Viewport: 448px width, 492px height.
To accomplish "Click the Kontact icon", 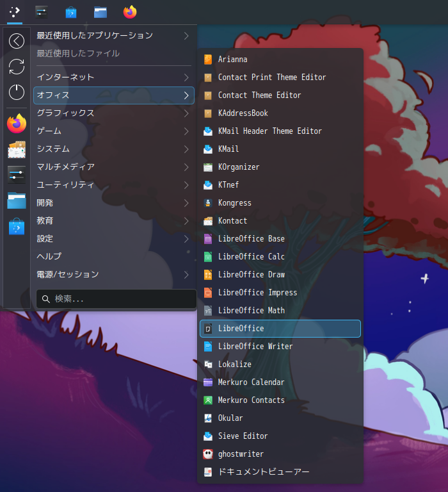I will [x=208, y=221].
